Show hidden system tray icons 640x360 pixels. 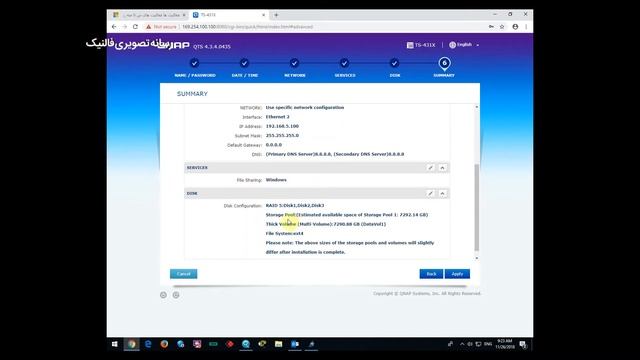pos(462,344)
